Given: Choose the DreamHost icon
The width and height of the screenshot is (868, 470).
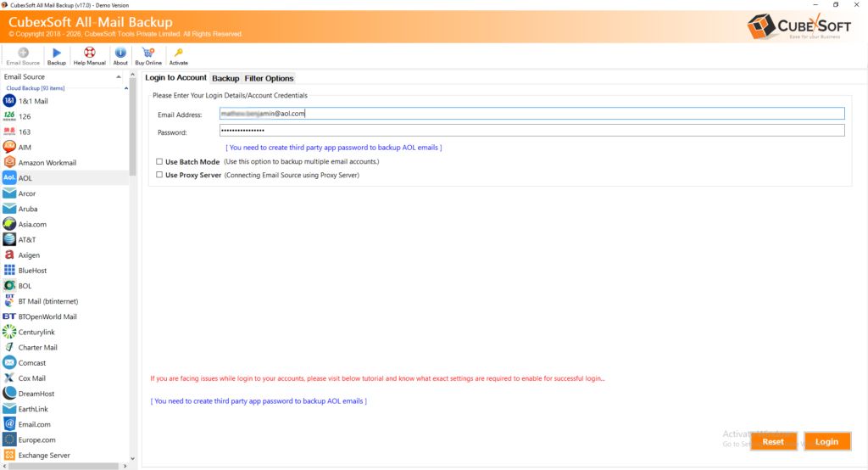Looking at the screenshot, I should 9,394.
